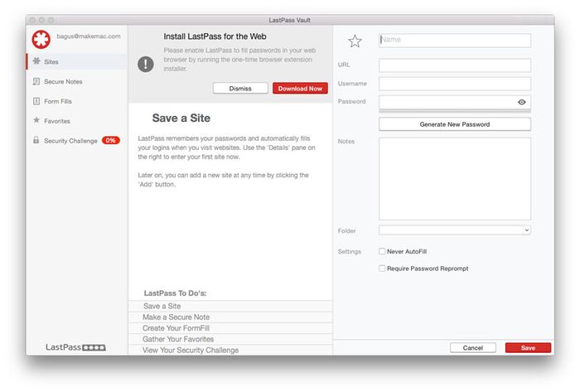Show password using the eye icon

click(x=521, y=102)
